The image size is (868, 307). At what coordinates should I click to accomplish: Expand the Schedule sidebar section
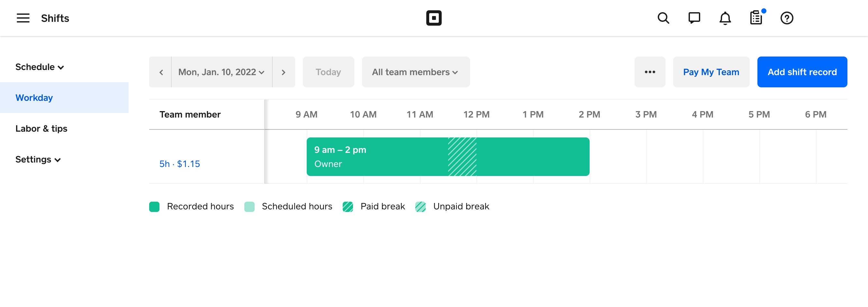[40, 67]
